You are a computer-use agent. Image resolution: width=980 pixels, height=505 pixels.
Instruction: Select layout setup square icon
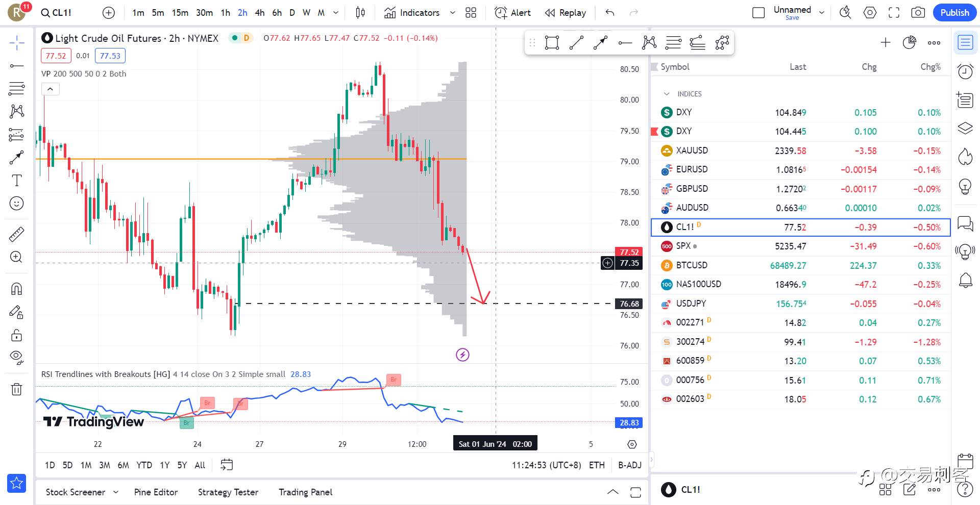pyautogui.click(x=758, y=13)
